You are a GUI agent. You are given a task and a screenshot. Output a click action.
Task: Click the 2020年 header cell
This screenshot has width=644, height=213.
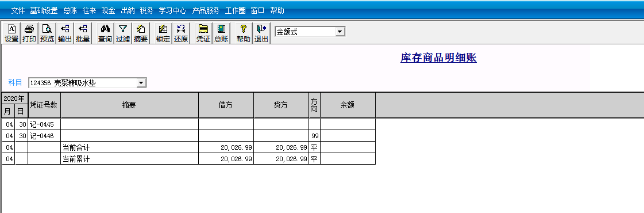(15, 98)
